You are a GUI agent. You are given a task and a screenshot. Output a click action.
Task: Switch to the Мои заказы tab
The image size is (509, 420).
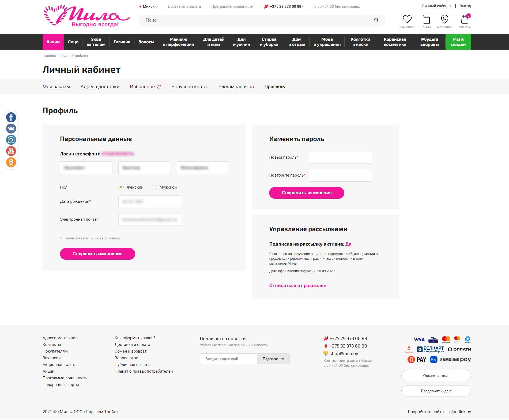tap(56, 87)
